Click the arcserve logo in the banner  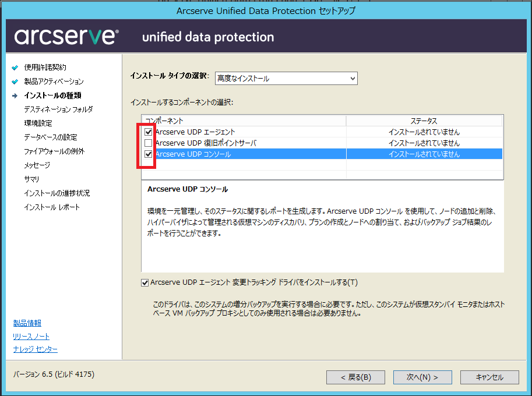(x=66, y=37)
